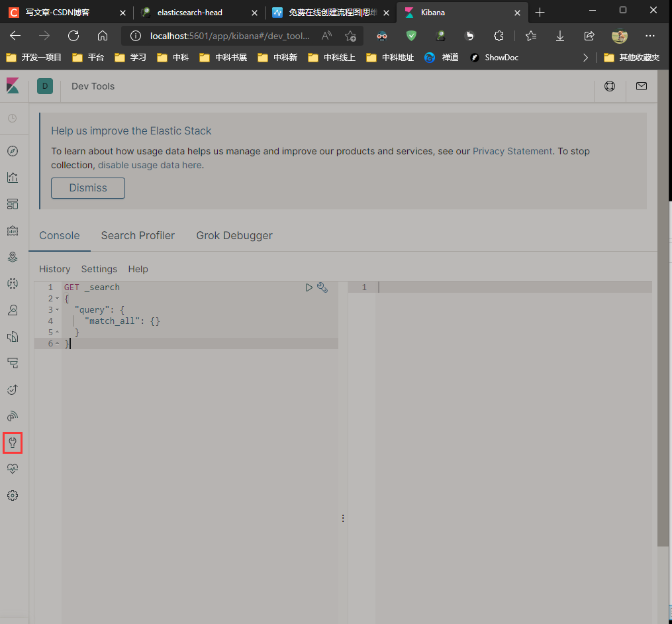Click GET _search line in editor
Image resolution: width=672 pixels, height=624 pixels.
[x=92, y=287]
